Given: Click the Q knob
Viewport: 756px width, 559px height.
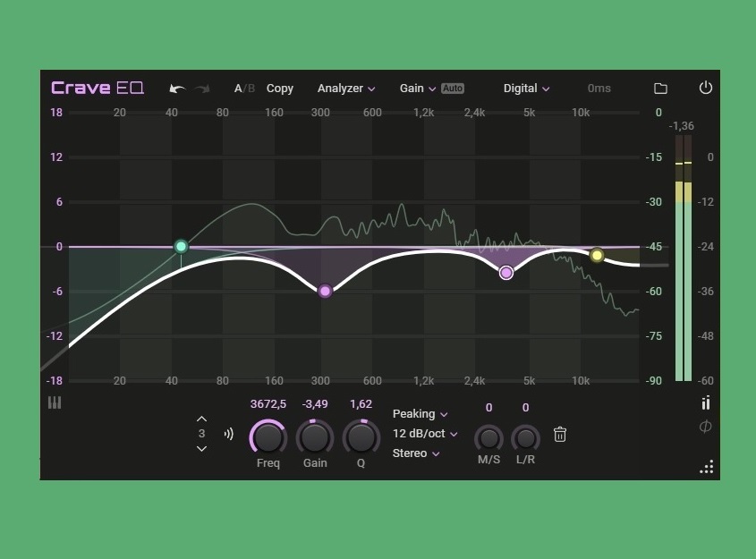Looking at the screenshot, I should pyautogui.click(x=361, y=437).
